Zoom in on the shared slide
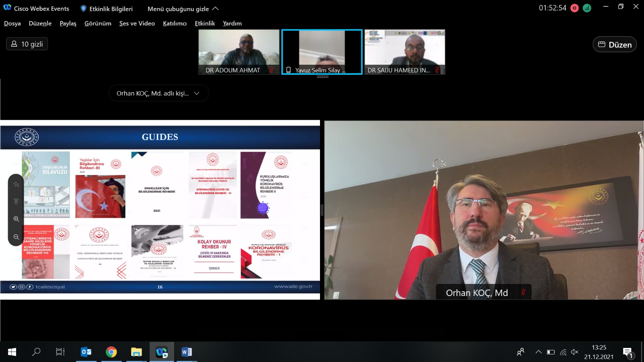 [16, 219]
